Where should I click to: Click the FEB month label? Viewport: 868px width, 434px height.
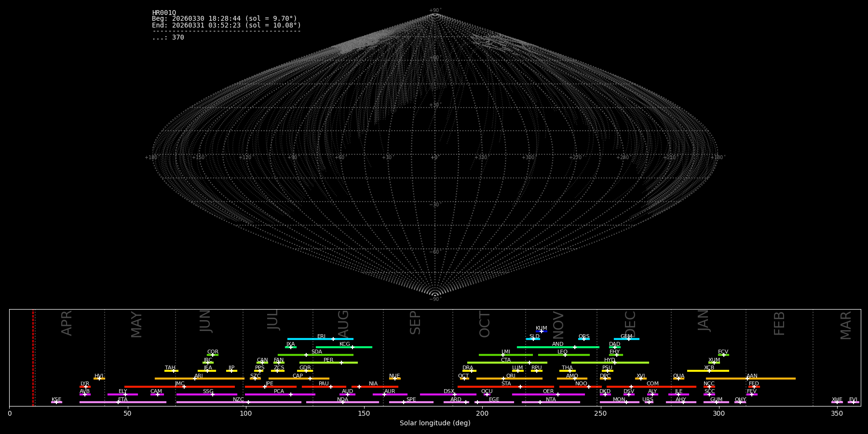point(779,323)
